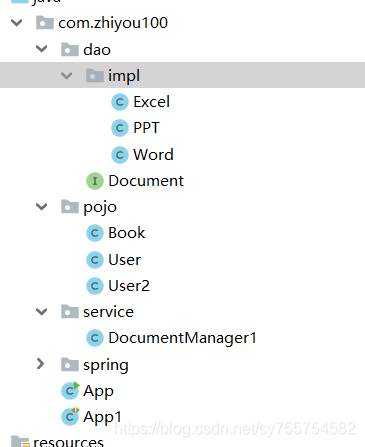365x447 pixels.
Task: Click the App1 runnable class icon
Action: [70, 416]
